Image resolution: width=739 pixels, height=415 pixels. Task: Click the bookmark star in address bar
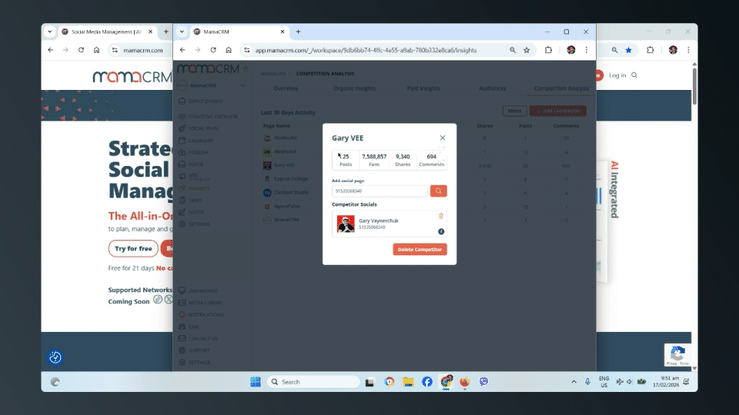[527, 50]
